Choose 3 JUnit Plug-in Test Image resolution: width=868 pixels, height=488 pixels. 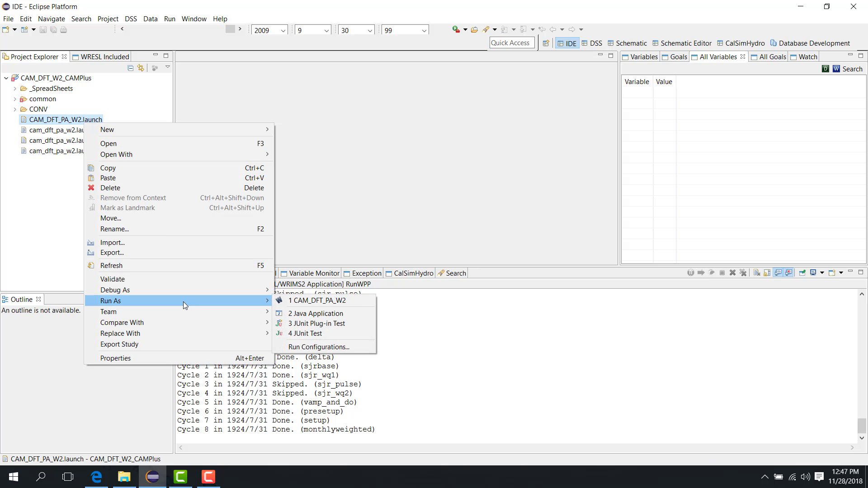[324, 324]
